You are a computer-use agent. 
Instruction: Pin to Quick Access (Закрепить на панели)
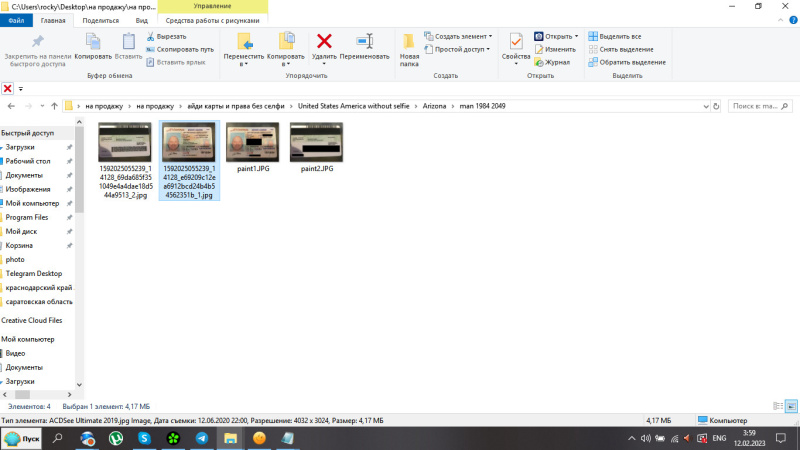click(37, 47)
